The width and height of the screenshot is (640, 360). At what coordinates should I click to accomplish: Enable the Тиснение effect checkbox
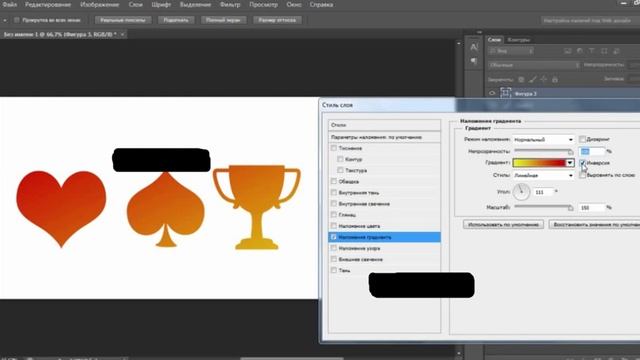pos(334,148)
